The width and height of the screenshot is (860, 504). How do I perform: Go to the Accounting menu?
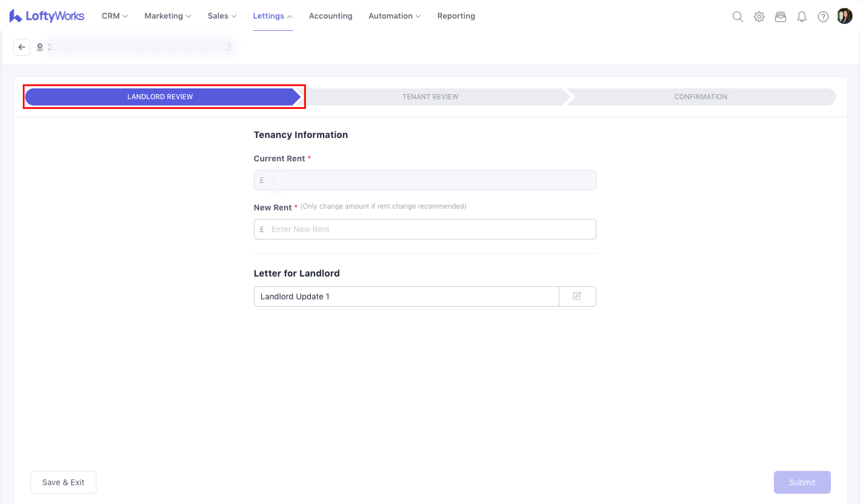330,16
